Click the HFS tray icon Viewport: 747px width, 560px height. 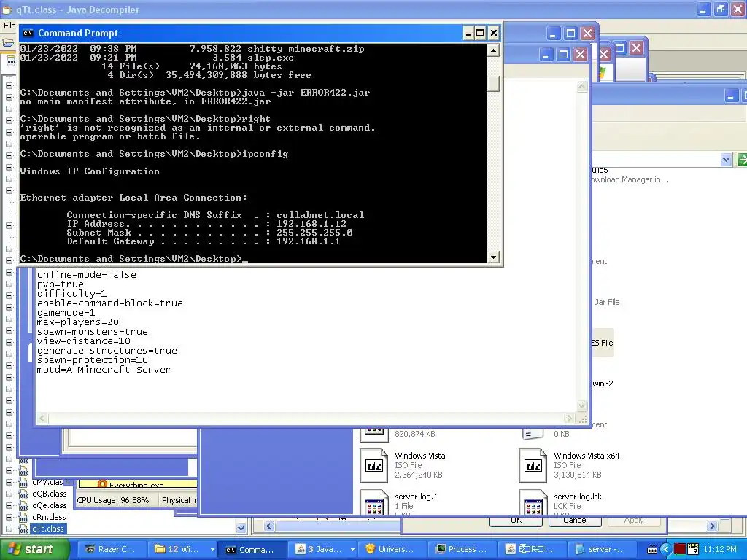coord(693,549)
